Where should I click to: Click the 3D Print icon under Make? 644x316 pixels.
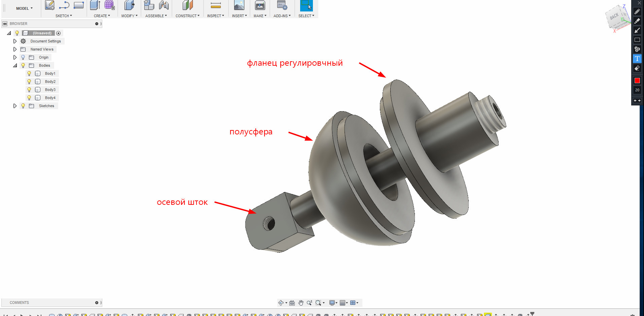tap(260, 5)
